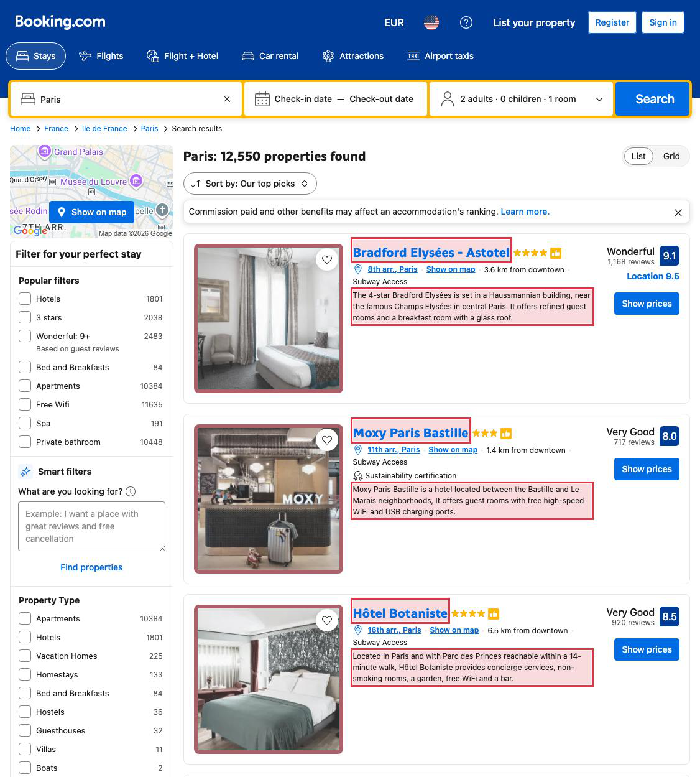Open the Attractions tab

[353, 56]
